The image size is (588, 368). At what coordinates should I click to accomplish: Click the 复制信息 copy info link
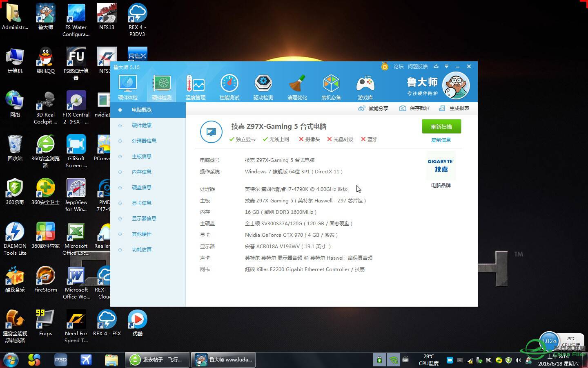[441, 140]
